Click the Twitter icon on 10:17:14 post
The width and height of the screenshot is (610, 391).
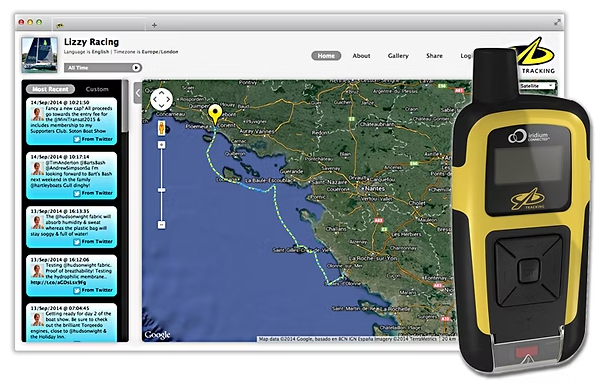77,193
